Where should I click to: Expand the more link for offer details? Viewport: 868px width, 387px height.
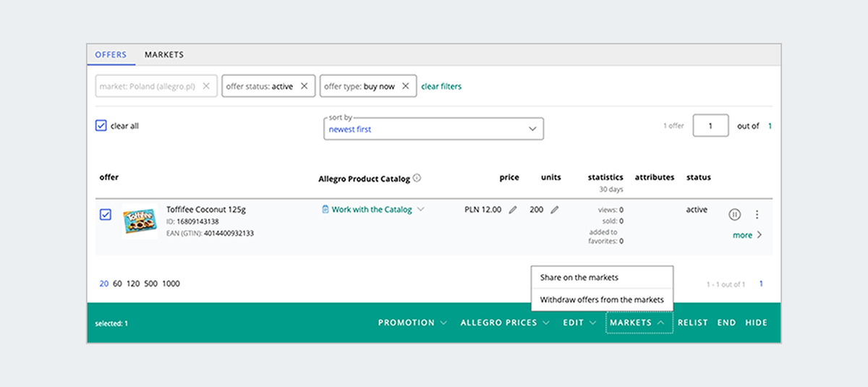coord(747,235)
